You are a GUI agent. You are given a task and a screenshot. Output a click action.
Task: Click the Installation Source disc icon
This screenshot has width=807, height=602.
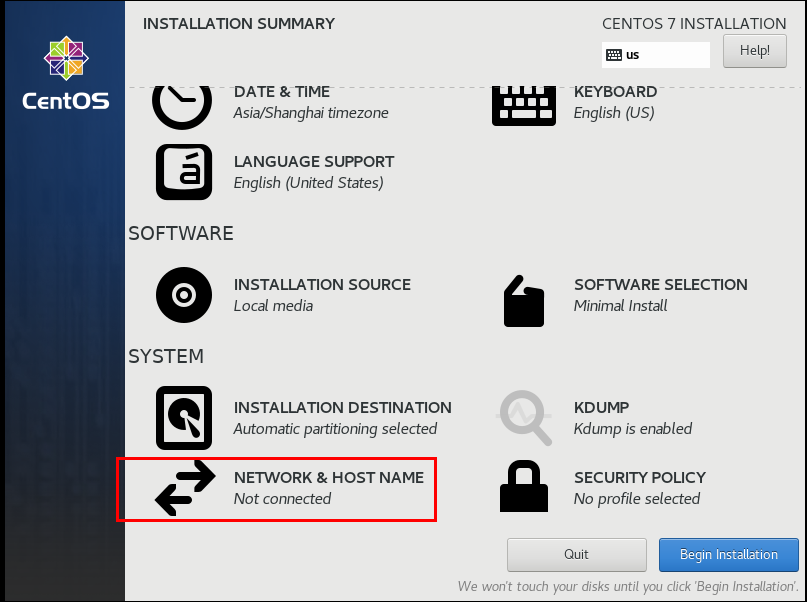click(184, 295)
